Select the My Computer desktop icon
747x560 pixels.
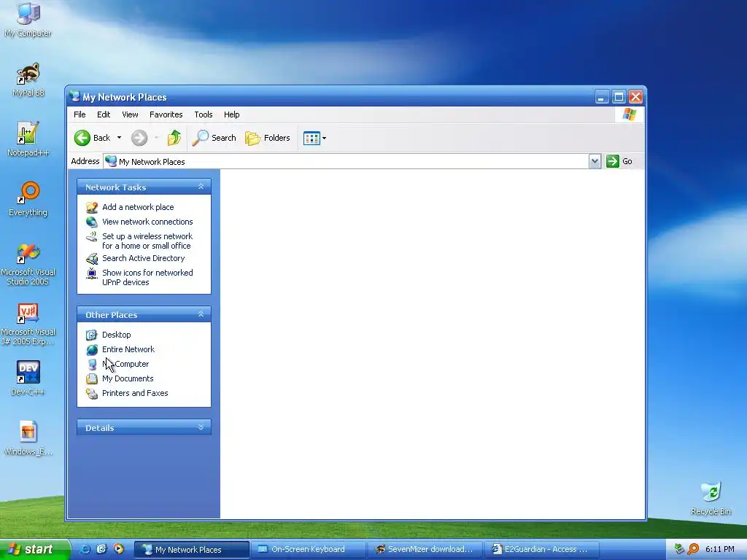(28, 20)
